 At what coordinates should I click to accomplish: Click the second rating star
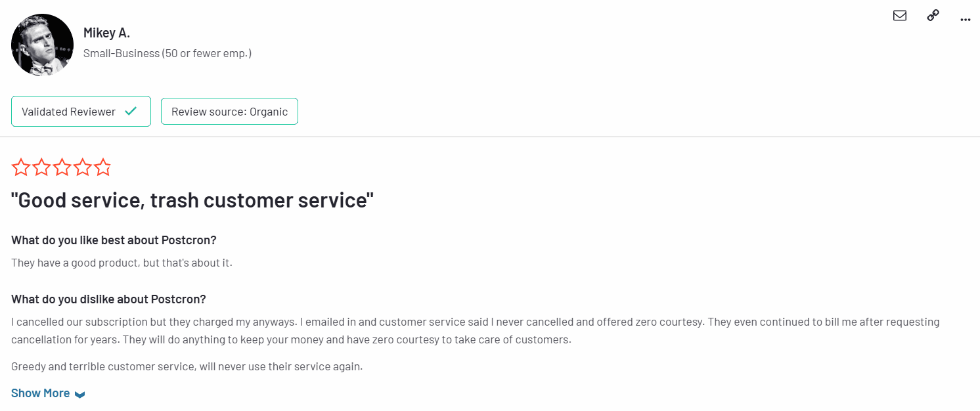41,168
